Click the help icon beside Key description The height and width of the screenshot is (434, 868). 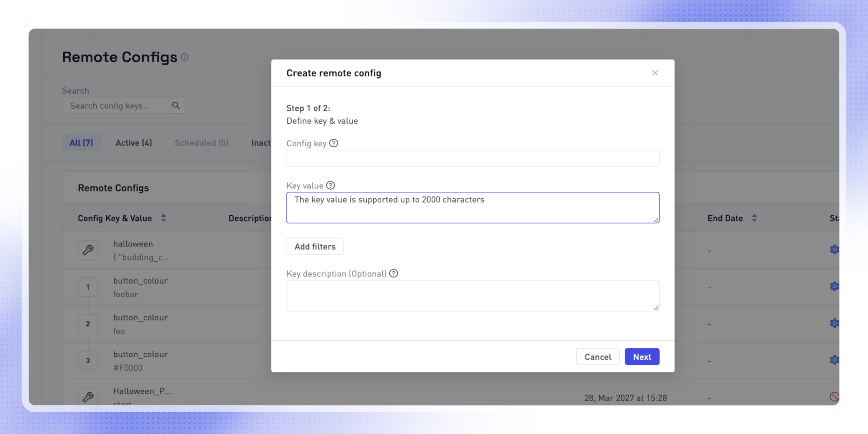[394, 273]
